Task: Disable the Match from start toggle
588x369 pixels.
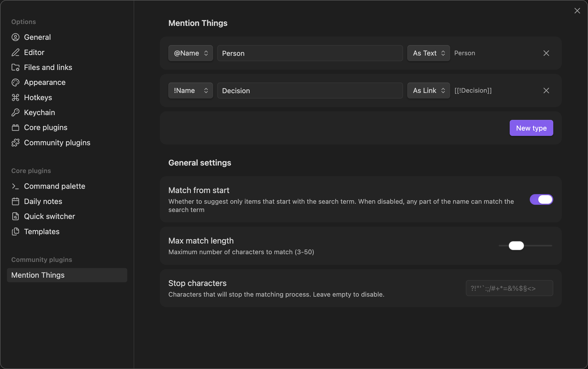Action: point(541,199)
